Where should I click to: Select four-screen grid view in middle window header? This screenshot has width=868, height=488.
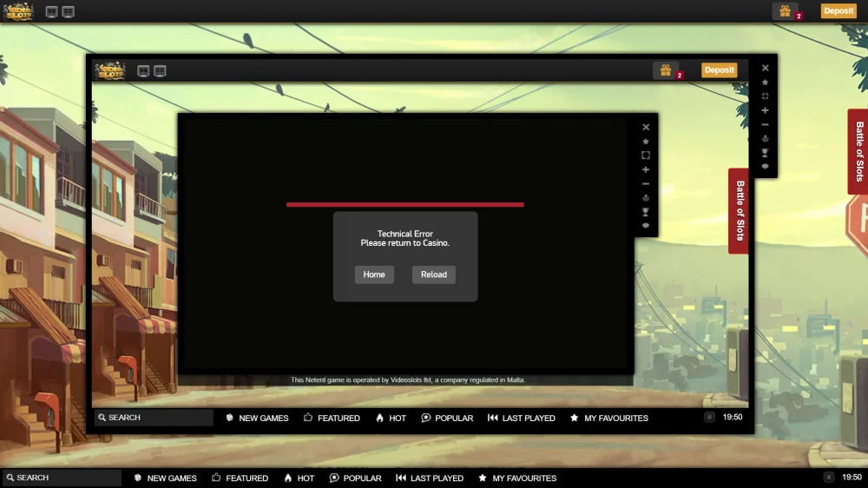[160, 71]
